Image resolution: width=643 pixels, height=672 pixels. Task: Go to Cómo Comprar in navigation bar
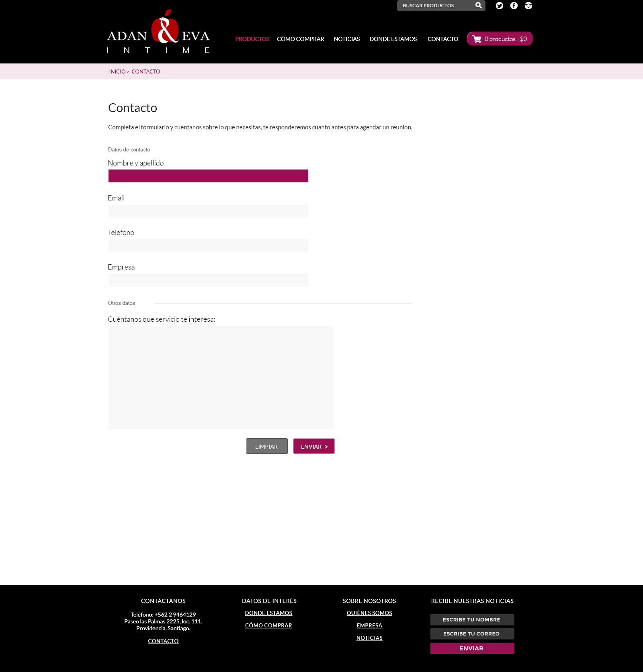(x=300, y=39)
